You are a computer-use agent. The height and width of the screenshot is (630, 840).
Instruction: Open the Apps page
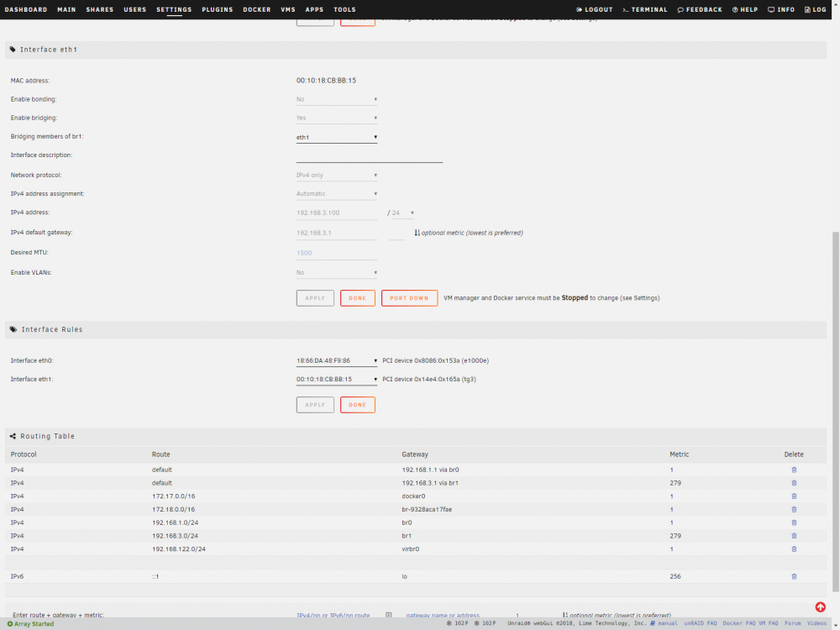click(x=314, y=9)
